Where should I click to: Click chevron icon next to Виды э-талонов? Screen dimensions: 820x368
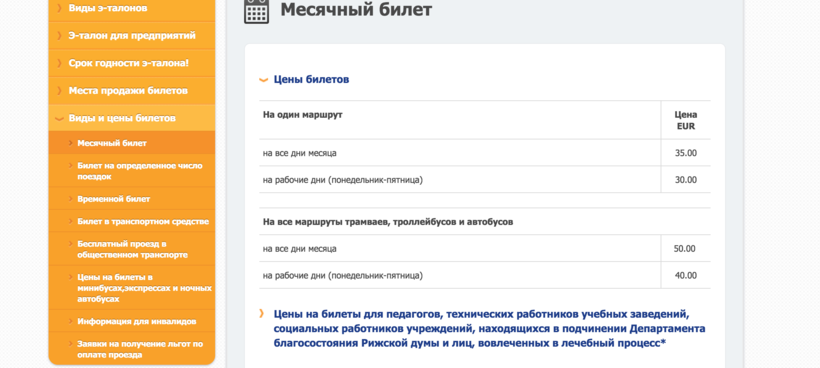(59, 8)
